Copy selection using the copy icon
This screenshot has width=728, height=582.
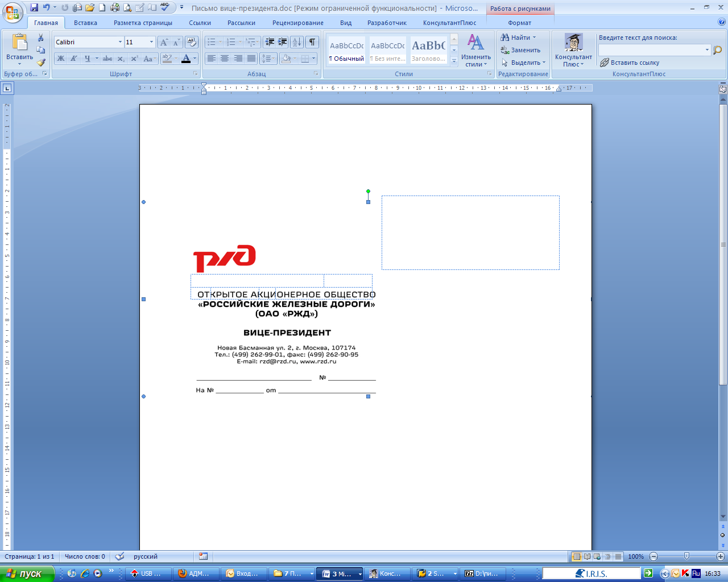click(41, 51)
